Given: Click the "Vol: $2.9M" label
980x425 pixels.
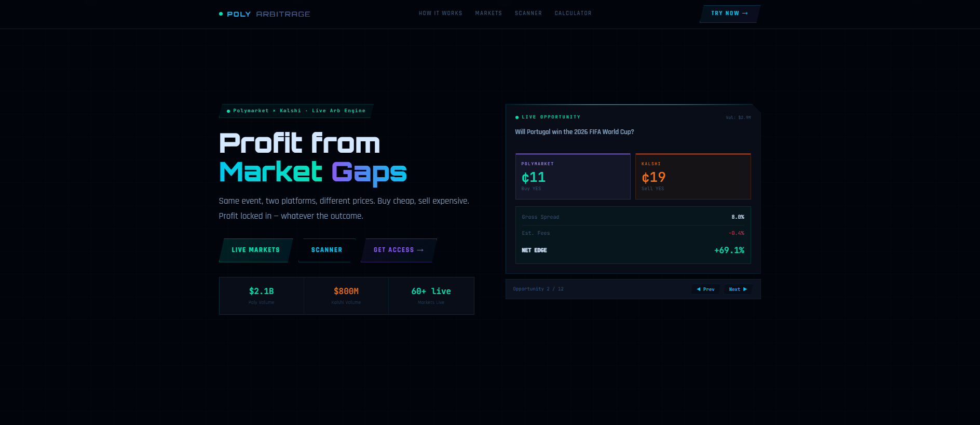Looking at the screenshot, I should pyautogui.click(x=738, y=118).
